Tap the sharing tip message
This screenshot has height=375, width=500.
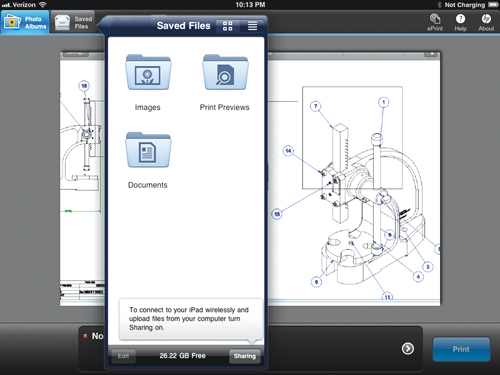point(191,319)
